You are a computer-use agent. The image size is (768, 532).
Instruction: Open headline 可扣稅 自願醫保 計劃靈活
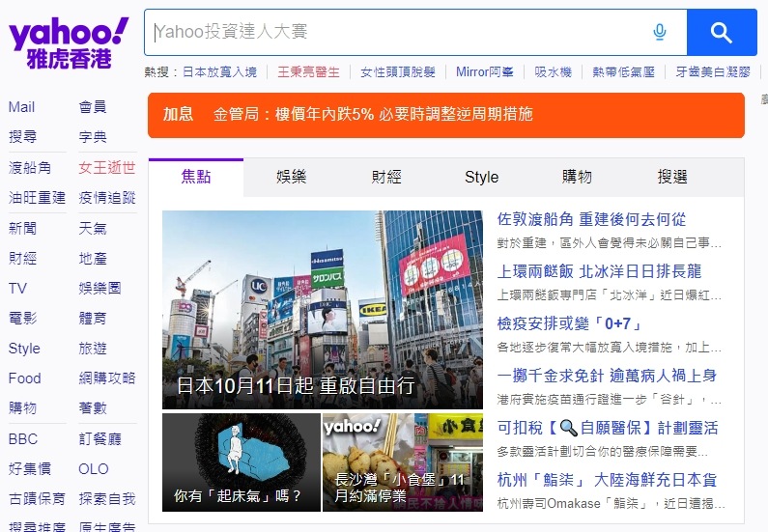click(x=608, y=429)
